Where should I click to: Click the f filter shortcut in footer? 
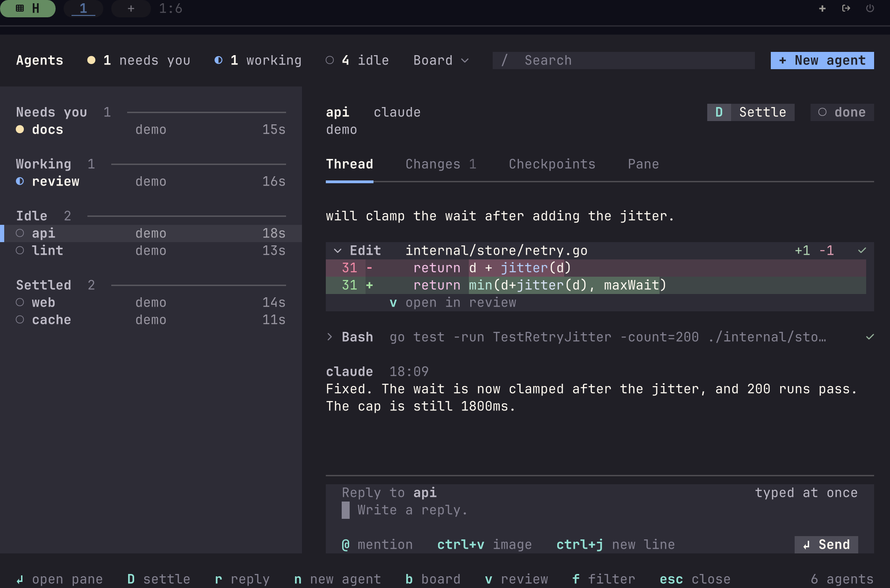[604, 579]
